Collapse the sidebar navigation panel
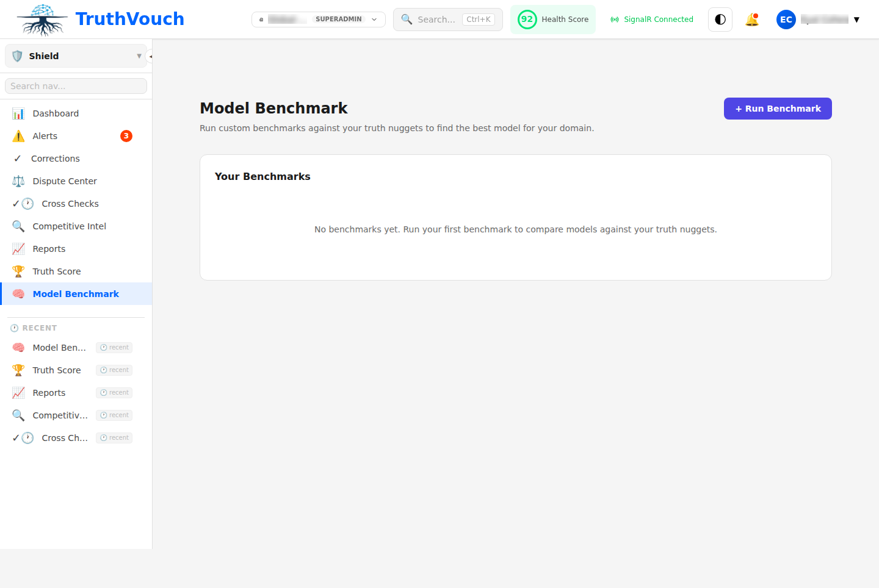The height and width of the screenshot is (588, 879). click(x=150, y=56)
